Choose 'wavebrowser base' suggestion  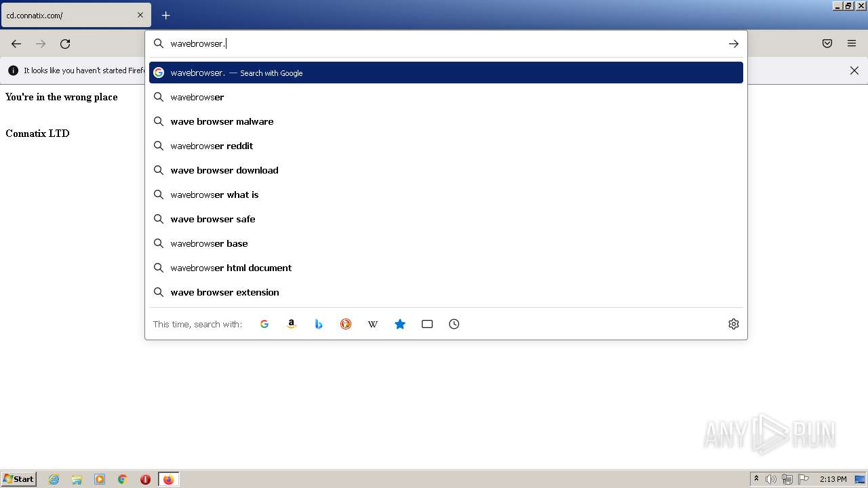click(446, 243)
